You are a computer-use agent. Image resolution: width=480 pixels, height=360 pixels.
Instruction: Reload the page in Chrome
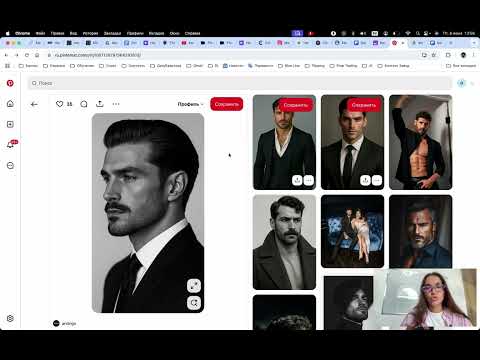[x=27, y=55]
